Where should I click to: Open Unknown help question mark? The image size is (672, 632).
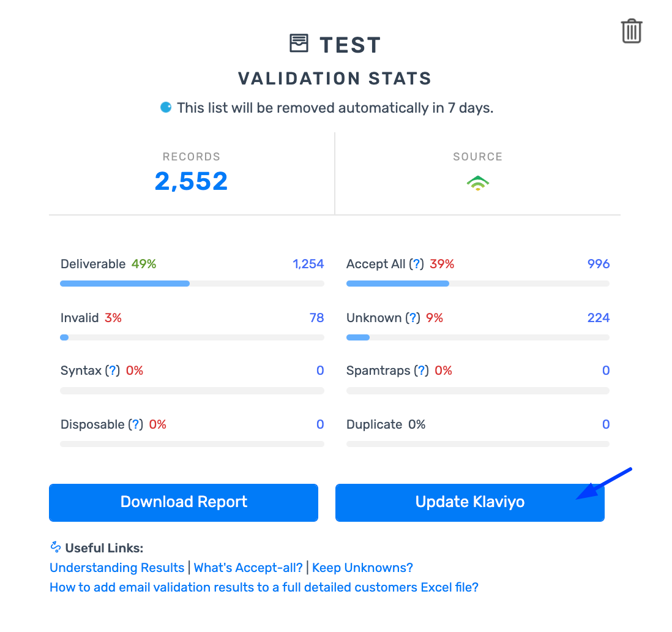[413, 318]
